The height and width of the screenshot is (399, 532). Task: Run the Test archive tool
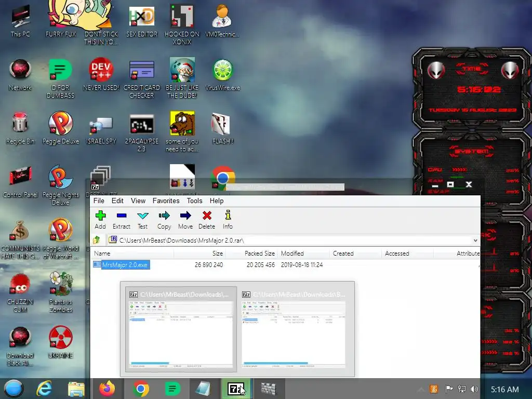(x=142, y=220)
